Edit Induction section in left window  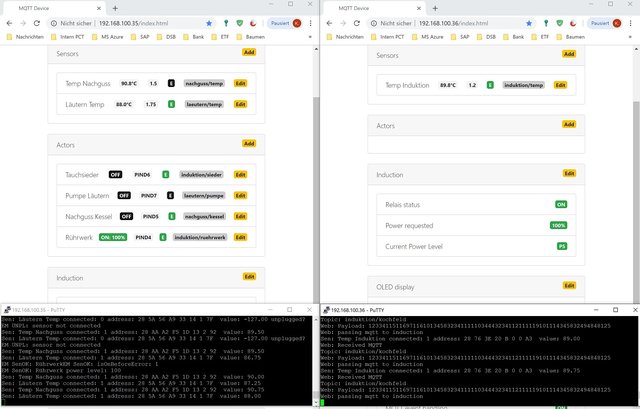tap(249, 276)
